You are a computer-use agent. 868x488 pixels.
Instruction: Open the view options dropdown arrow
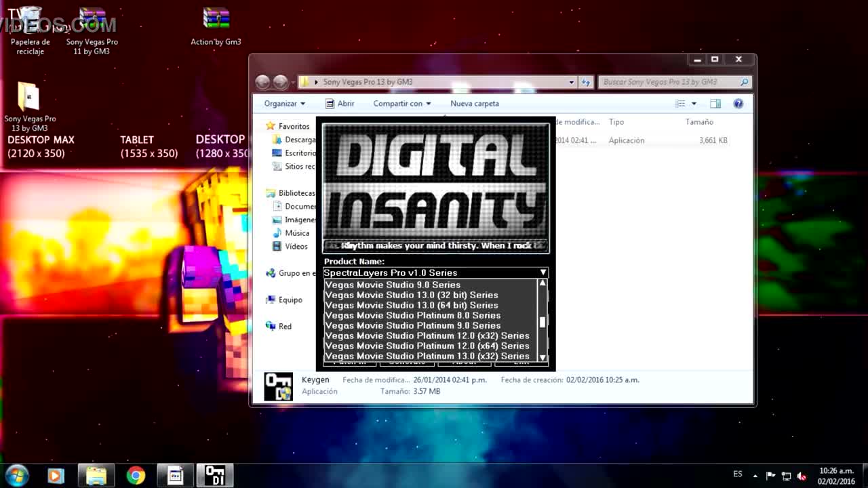[694, 104]
